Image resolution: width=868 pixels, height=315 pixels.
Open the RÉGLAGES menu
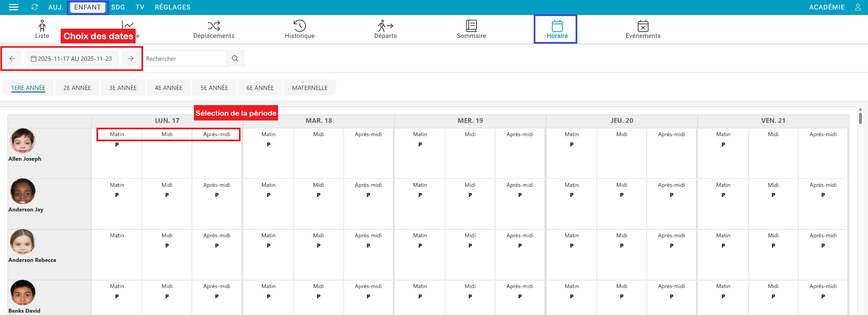pyautogui.click(x=172, y=7)
